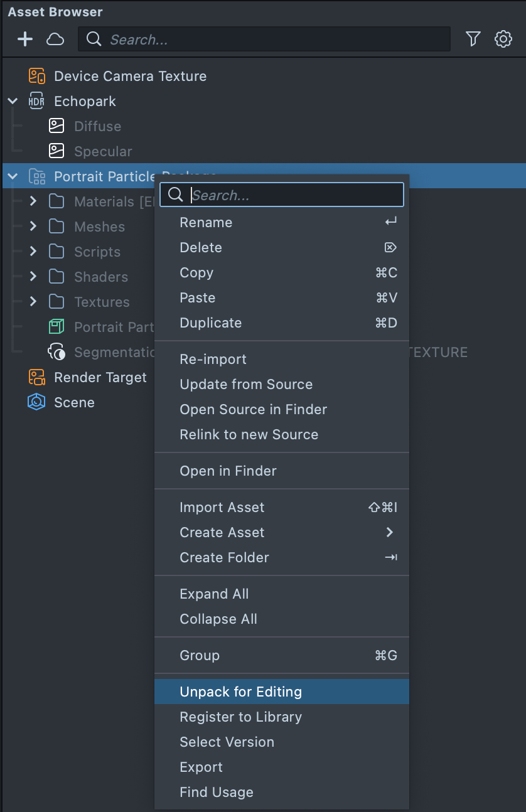526x812 pixels.
Task: Choose Find Usage menu entry
Action: [x=217, y=792]
